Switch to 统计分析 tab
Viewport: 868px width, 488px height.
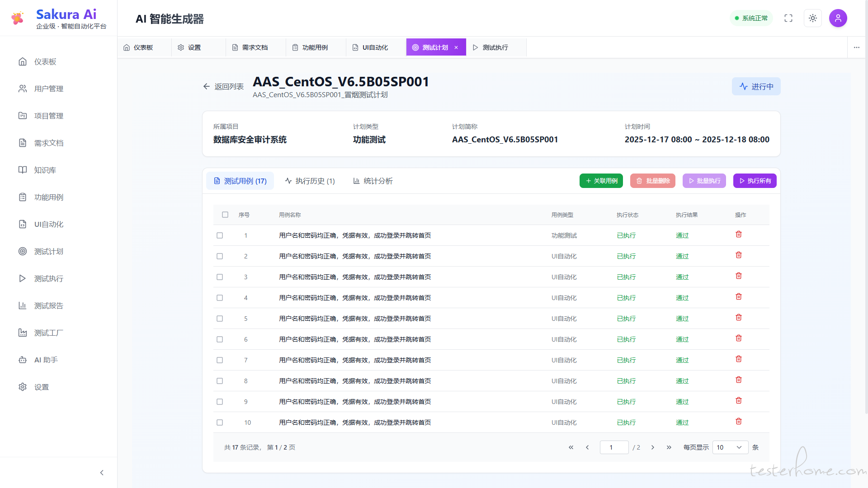(373, 181)
